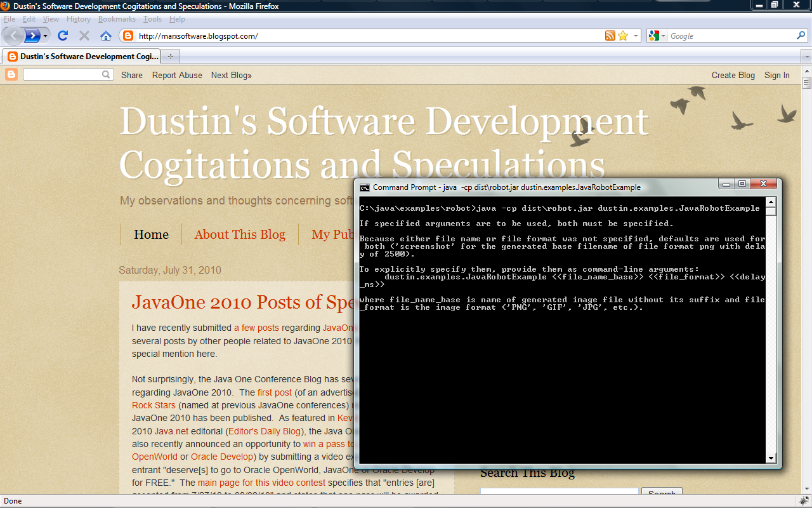Viewport: 812px width, 508px height.
Task: Reload the current page
Action: tap(62, 36)
